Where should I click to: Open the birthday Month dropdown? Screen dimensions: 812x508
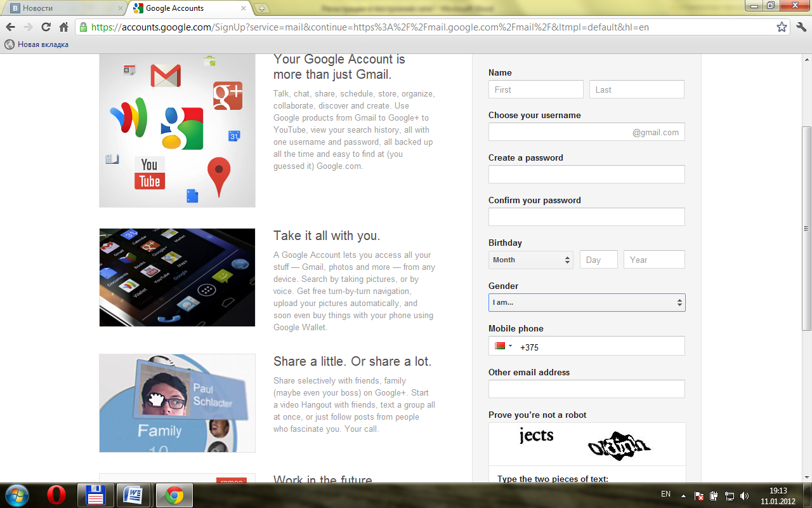click(531, 260)
